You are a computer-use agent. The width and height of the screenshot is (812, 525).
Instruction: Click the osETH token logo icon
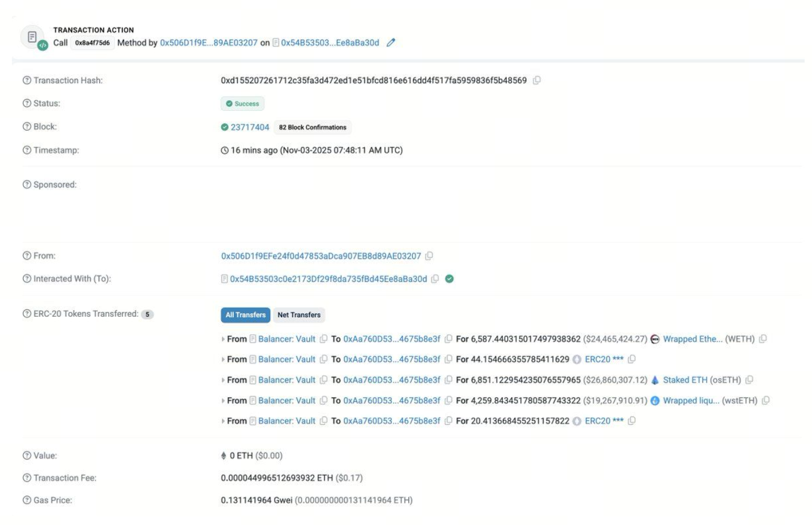tap(655, 380)
